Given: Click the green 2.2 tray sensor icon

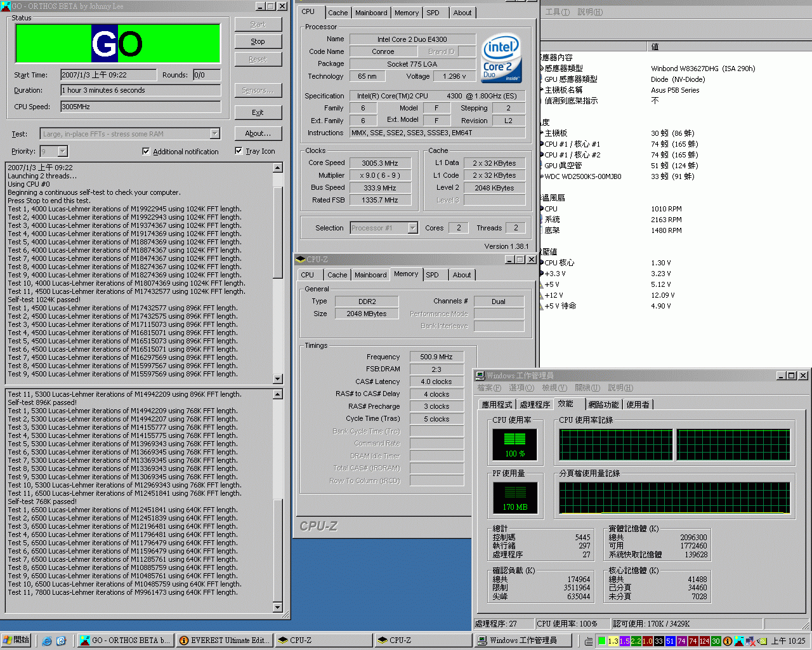Looking at the screenshot, I should coord(636,641).
